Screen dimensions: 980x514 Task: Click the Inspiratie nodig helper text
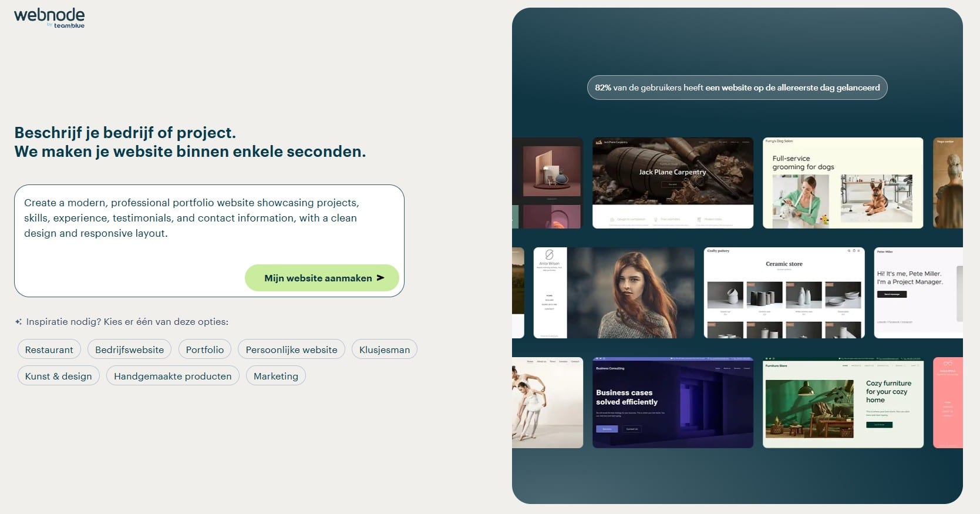[127, 322]
